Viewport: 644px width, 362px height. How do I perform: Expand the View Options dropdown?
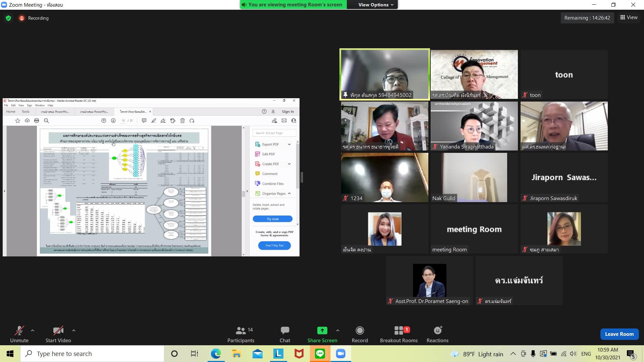point(375,5)
